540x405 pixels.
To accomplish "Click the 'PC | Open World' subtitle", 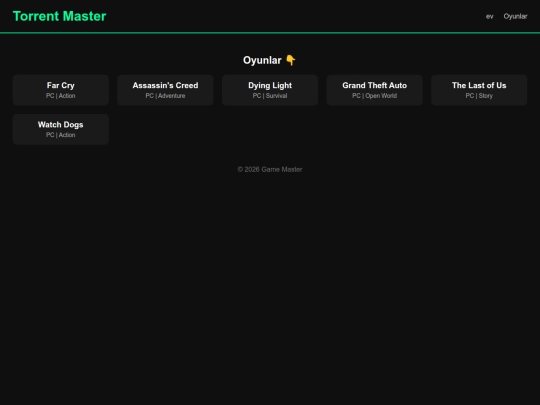I will tap(375, 96).
